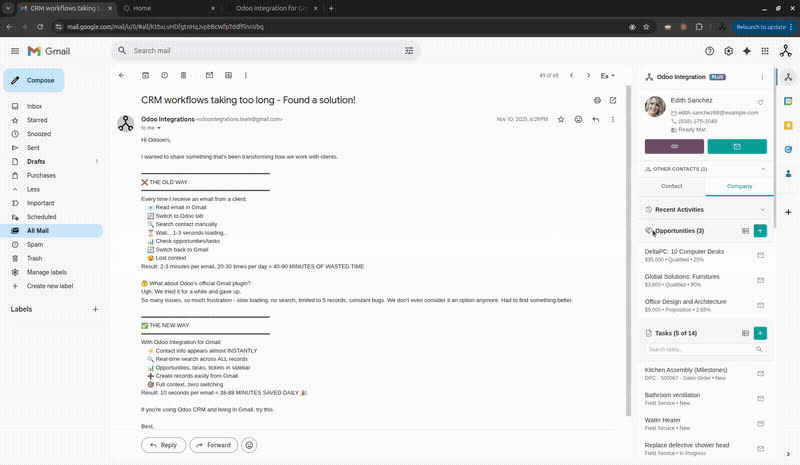Click the Search tasks field
800x465 pixels.
tap(705, 350)
